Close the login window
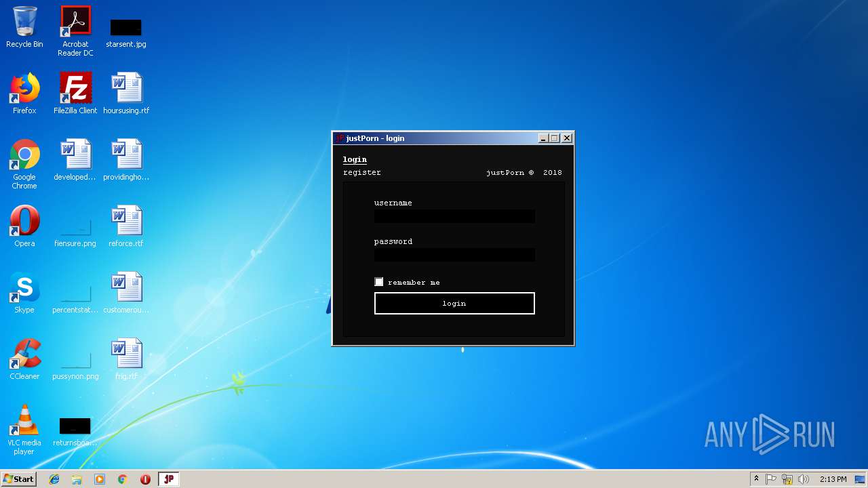 pos(567,138)
